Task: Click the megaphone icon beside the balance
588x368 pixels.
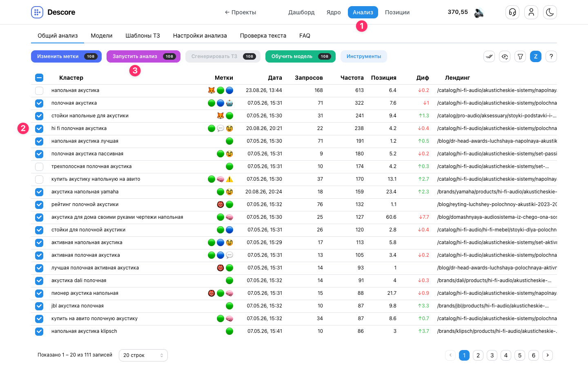Action: click(479, 13)
